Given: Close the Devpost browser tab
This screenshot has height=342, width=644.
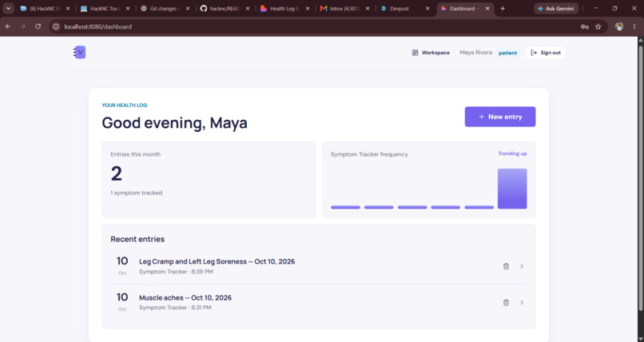Looking at the screenshot, I should (427, 8).
